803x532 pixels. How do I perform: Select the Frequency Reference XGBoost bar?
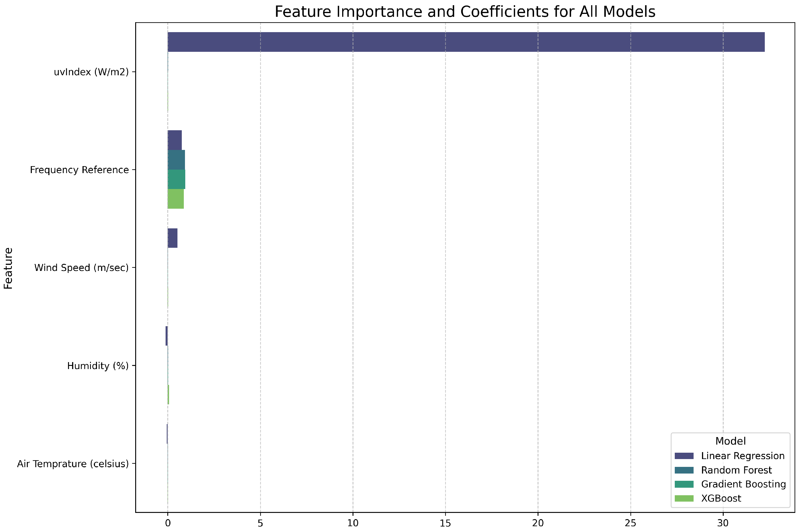176,199
